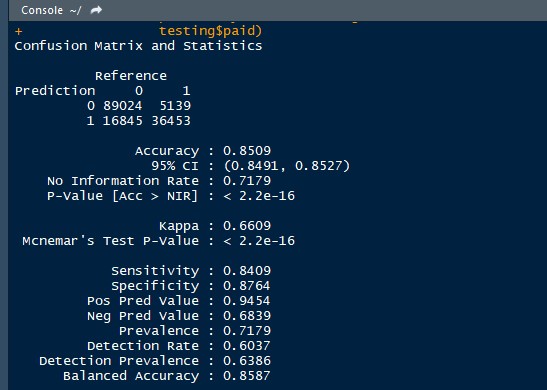Click the Accuracy value 0.8509

click(x=247, y=151)
